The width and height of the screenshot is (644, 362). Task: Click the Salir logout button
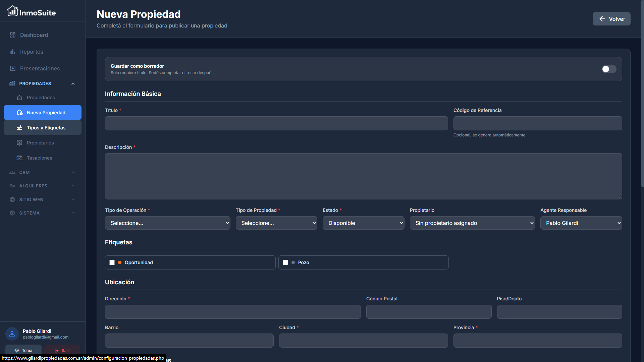pyautogui.click(x=62, y=350)
